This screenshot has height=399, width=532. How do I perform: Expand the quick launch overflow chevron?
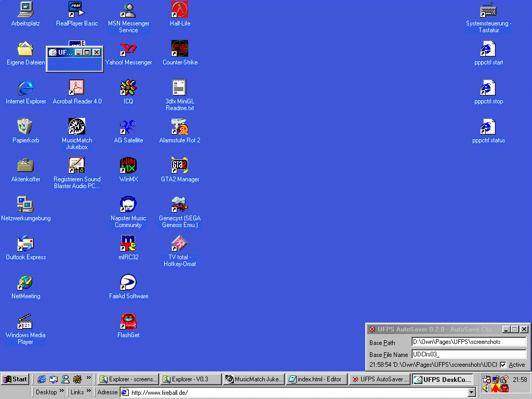[x=88, y=378]
